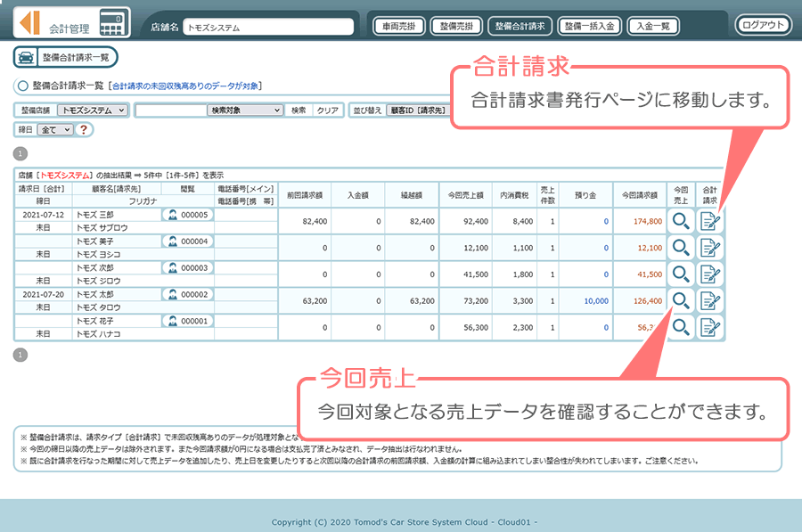This screenshot has width=802, height=532.
Task: Click customer name トモズ 太郎
Action: (95, 295)
